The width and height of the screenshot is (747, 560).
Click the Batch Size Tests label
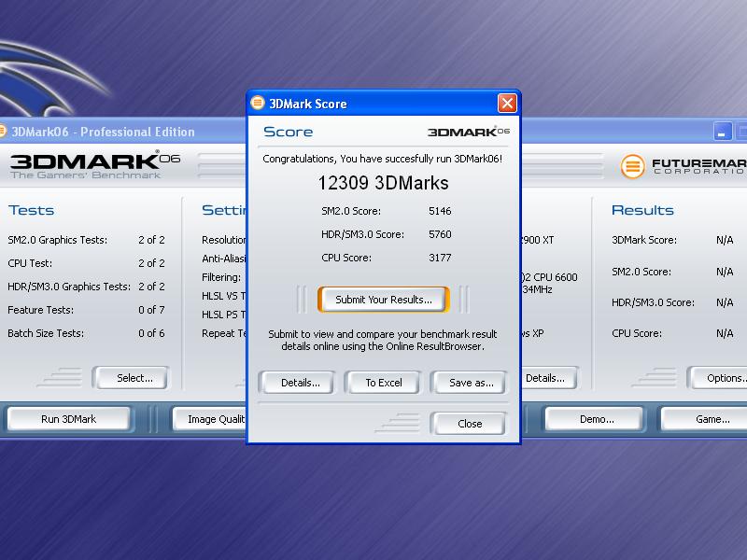[x=46, y=333]
